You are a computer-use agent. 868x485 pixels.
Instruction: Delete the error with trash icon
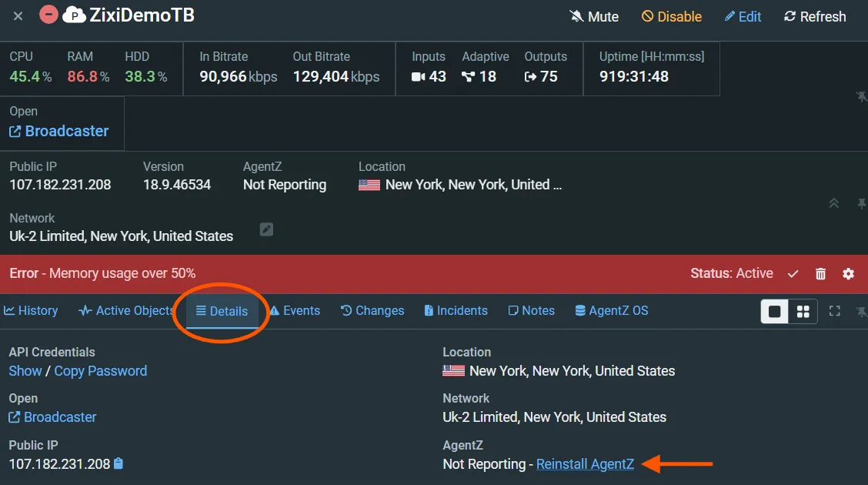point(820,273)
